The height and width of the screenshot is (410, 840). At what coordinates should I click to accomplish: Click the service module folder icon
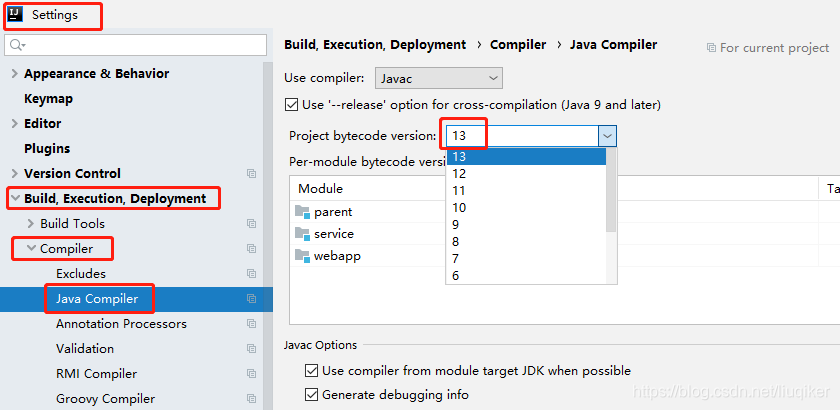tap(303, 234)
